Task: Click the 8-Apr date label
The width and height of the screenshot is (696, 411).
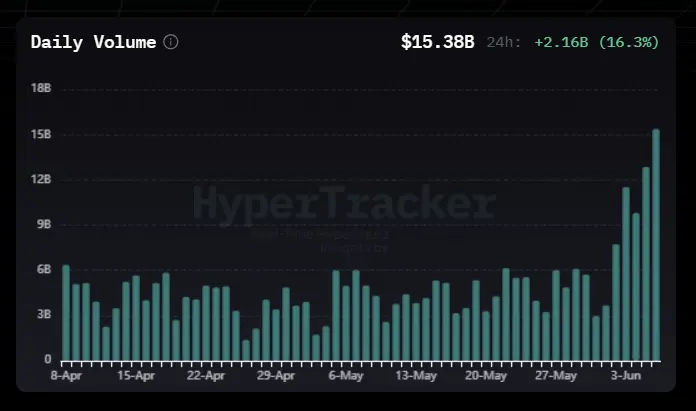Action: tap(66, 375)
